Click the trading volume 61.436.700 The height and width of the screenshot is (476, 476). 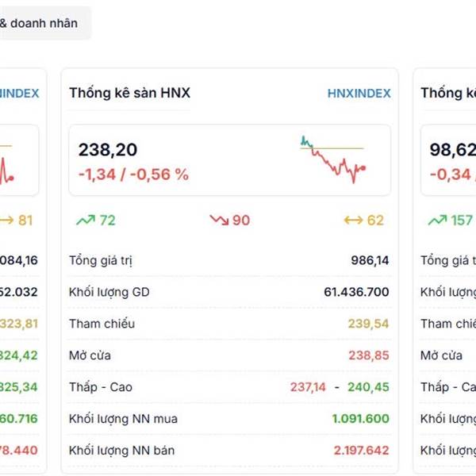click(356, 292)
